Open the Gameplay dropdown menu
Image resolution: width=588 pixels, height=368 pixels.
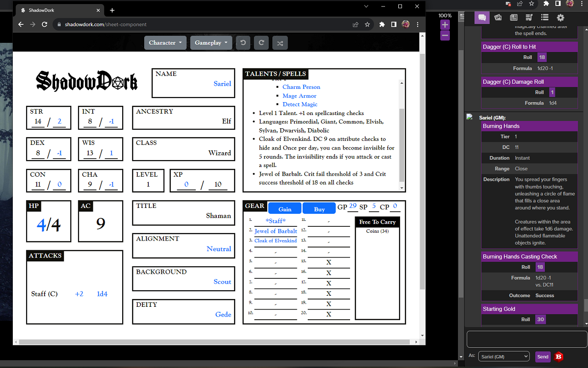211,43
